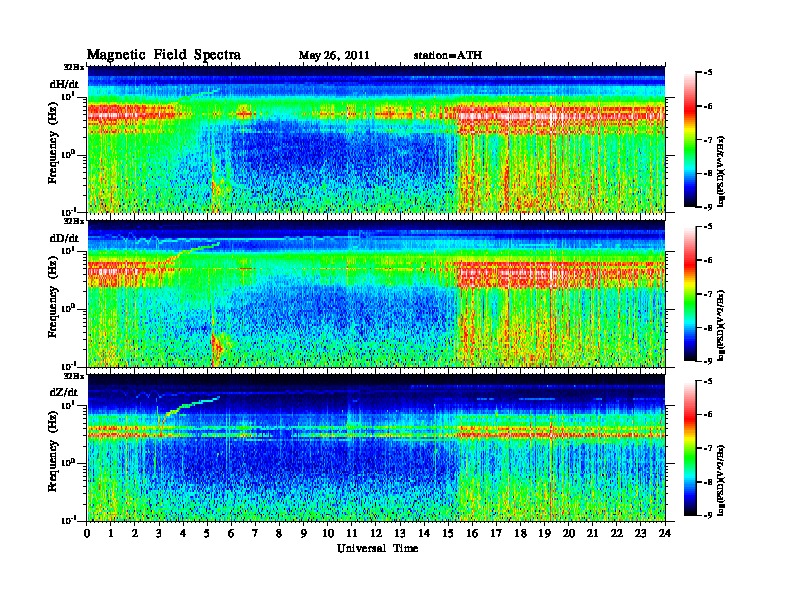792x612 pixels.
Task: Click hour 6 on the time axis
Action: (x=231, y=533)
